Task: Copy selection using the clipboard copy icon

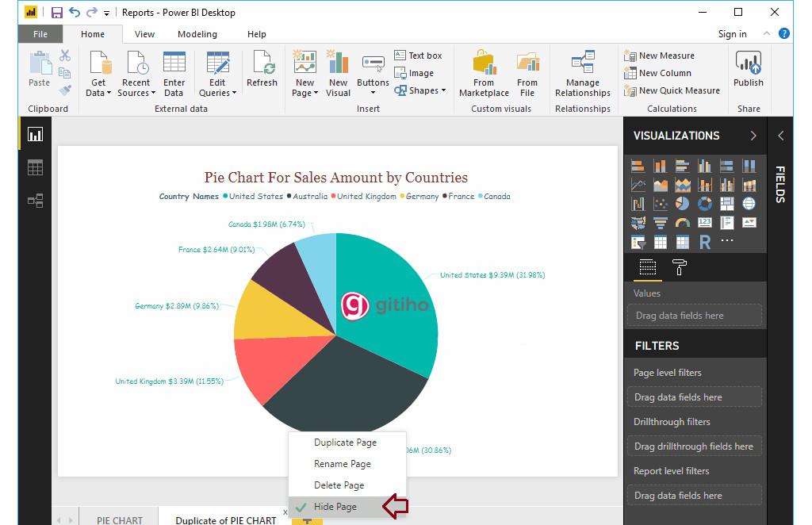Action: 65,73
